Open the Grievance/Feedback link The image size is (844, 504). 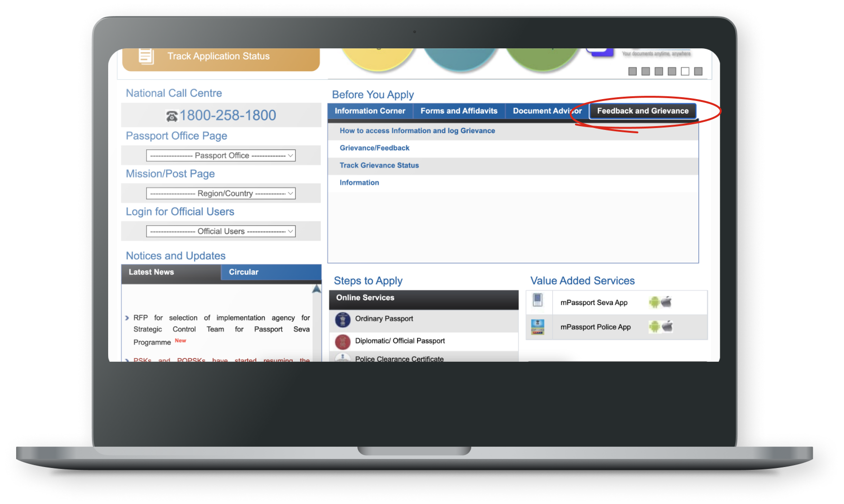point(374,148)
